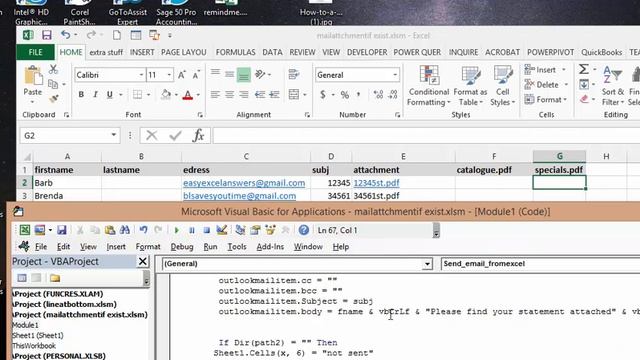Click the AutoSum sigma icon

point(584,69)
